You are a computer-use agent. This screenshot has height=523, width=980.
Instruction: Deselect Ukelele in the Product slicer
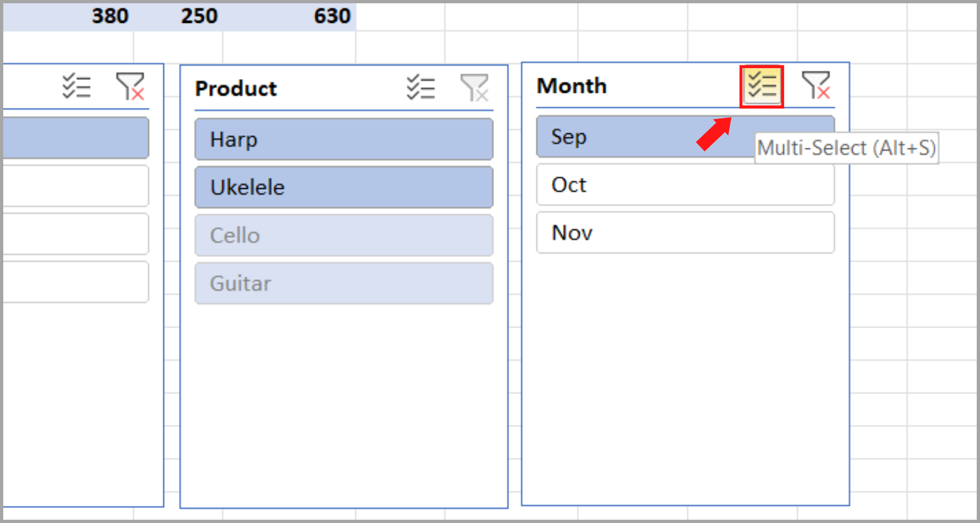click(x=344, y=187)
